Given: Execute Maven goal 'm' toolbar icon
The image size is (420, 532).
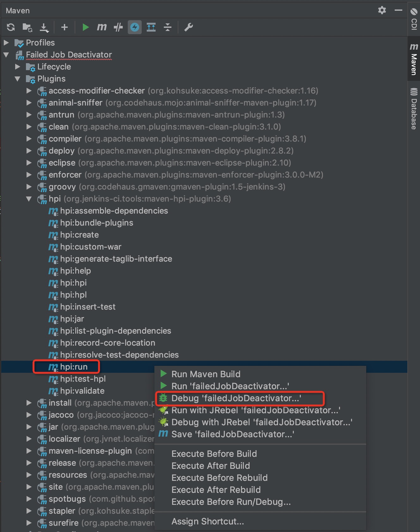Looking at the screenshot, I should (x=102, y=27).
